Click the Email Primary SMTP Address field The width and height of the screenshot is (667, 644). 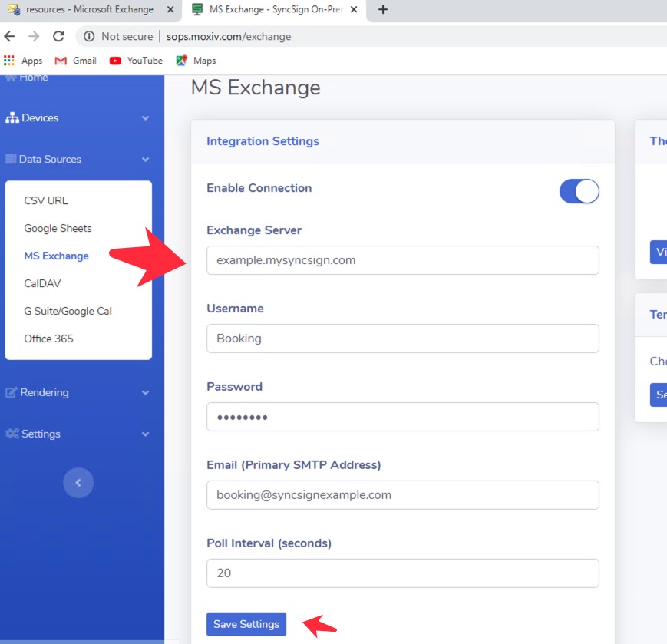tap(402, 494)
